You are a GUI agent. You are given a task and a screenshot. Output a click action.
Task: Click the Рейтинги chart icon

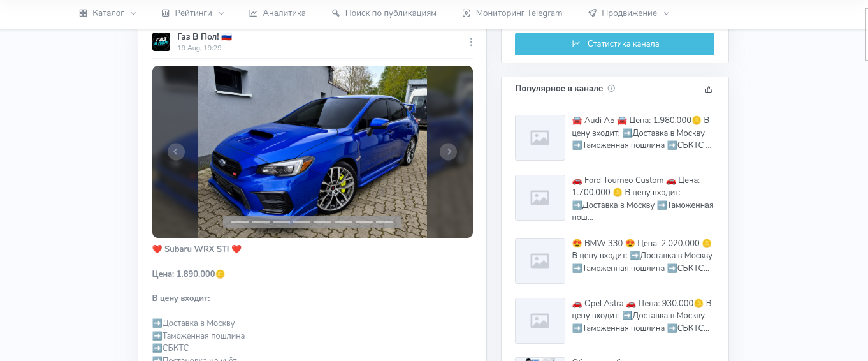165,13
